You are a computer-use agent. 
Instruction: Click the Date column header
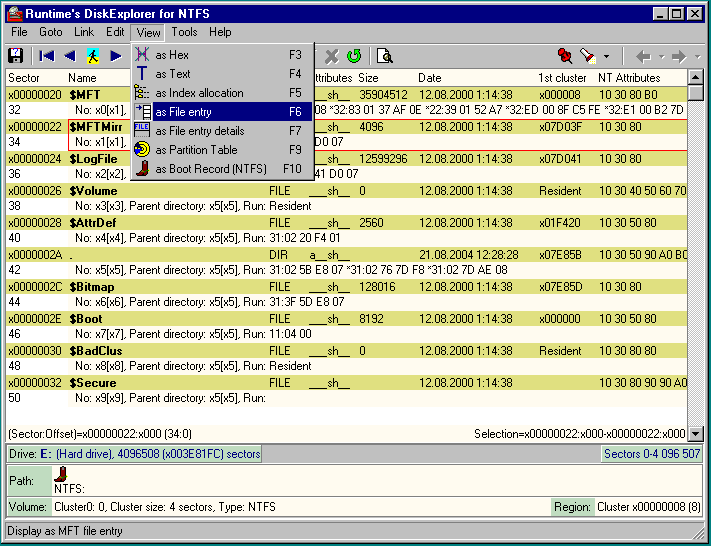click(x=429, y=78)
